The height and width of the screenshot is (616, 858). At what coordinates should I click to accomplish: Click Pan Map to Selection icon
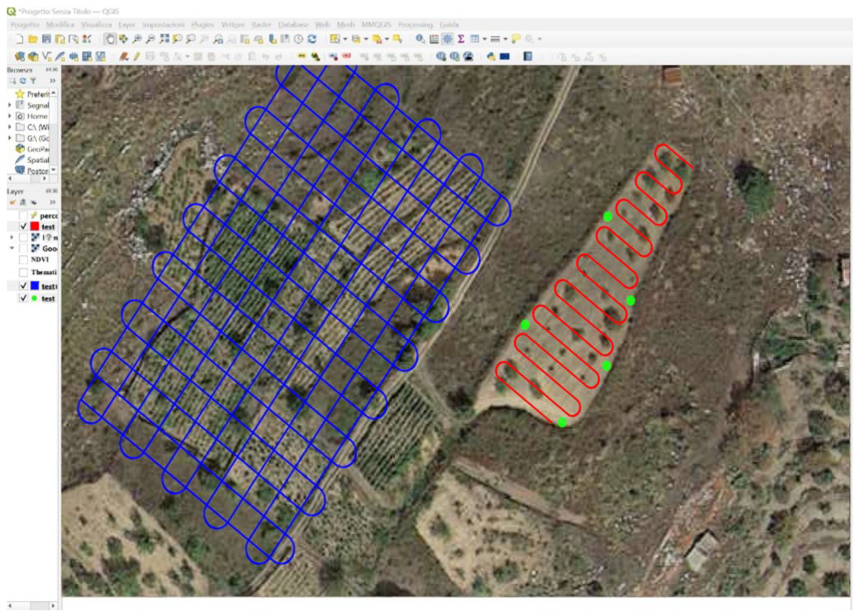[x=123, y=39]
